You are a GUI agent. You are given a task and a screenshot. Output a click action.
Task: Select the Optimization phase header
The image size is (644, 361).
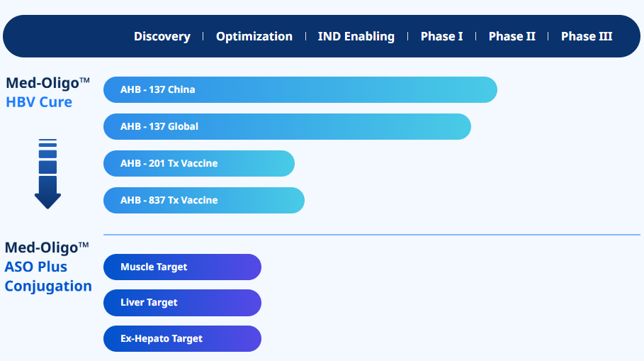(x=254, y=36)
